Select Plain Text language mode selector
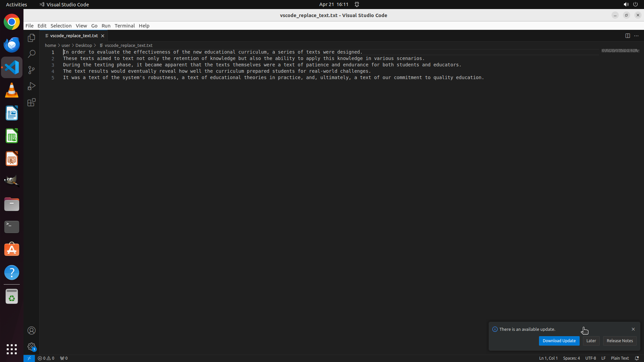The width and height of the screenshot is (644, 362). [x=620, y=358]
